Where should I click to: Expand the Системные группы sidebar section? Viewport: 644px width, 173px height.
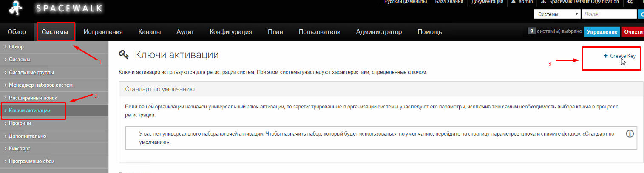[31, 72]
